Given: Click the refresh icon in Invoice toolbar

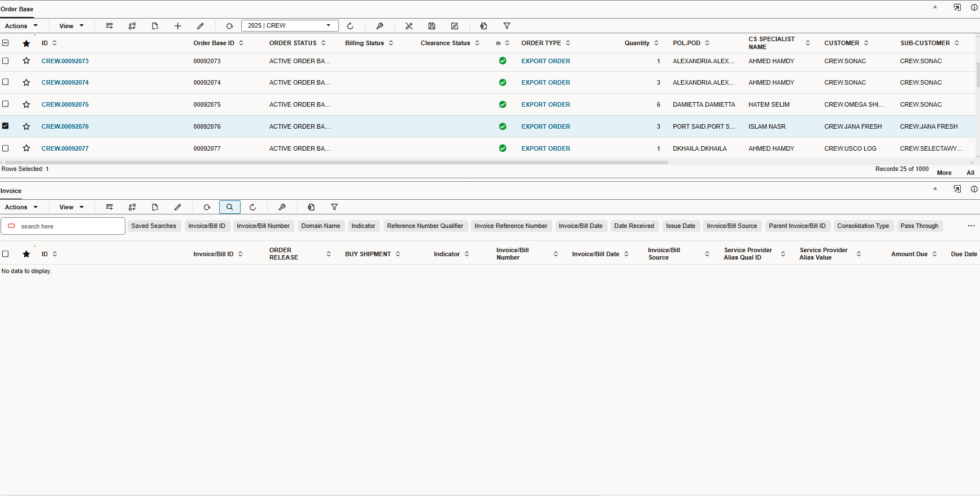Looking at the screenshot, I should click(253, 207).
